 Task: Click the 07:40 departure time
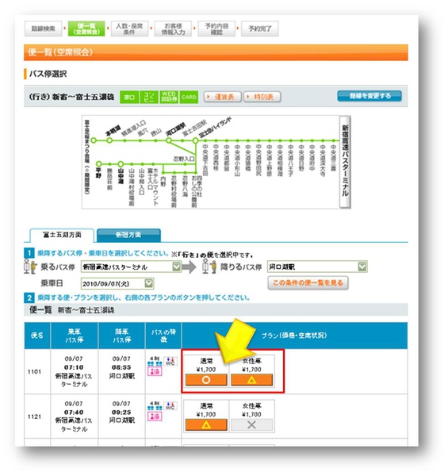click(x=74, y=413)
